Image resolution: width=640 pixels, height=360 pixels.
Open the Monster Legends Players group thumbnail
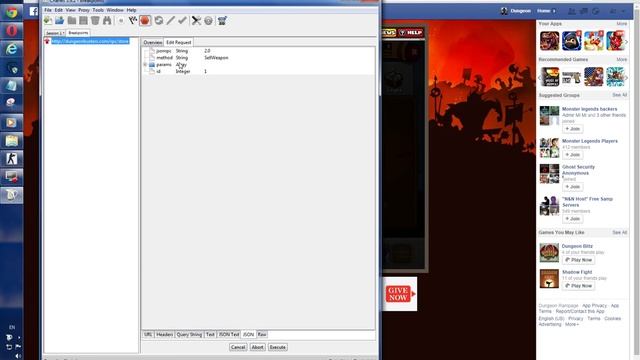pyautogui.click(x=549, y=148)
